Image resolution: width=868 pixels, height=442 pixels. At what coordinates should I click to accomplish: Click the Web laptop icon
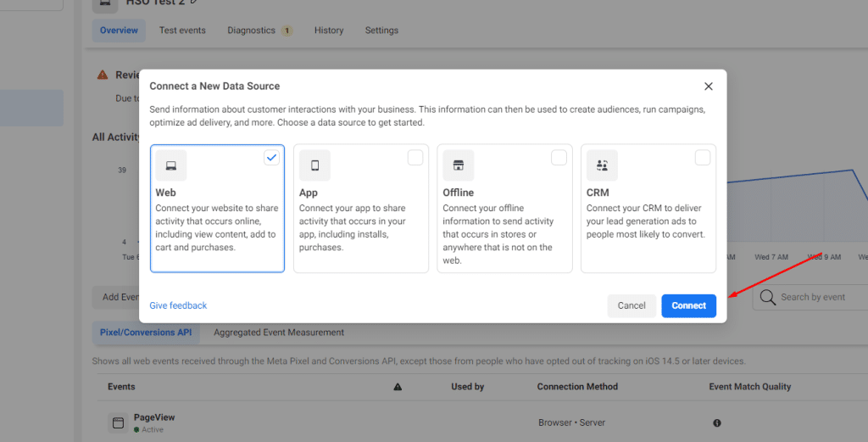click(x=170, y=165)
